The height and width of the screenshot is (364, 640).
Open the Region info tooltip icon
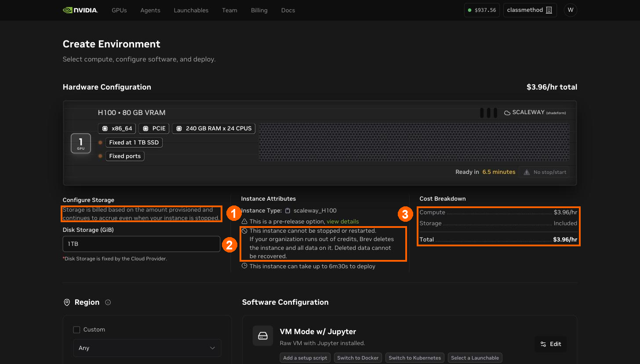click(x=108, y=303)
